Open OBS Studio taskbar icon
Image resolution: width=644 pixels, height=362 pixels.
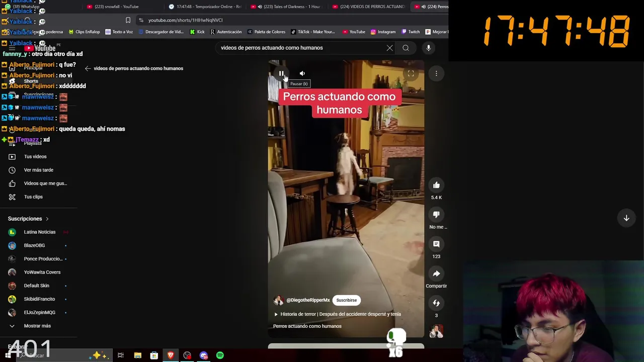click(187, 355)
